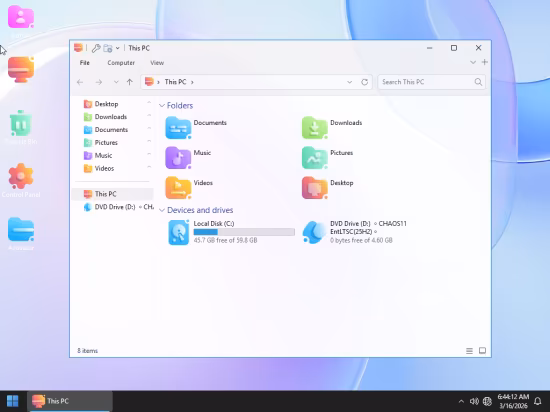Open the Windows Start button
The width and height of the screenshot is (550, 412).
[x=13, y=401]
